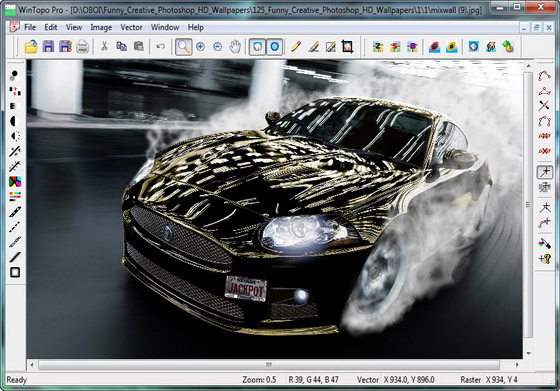560x391 pixels.
Task: Click the vertical scrollbar up arrow
Action: [x=528, y=66]
